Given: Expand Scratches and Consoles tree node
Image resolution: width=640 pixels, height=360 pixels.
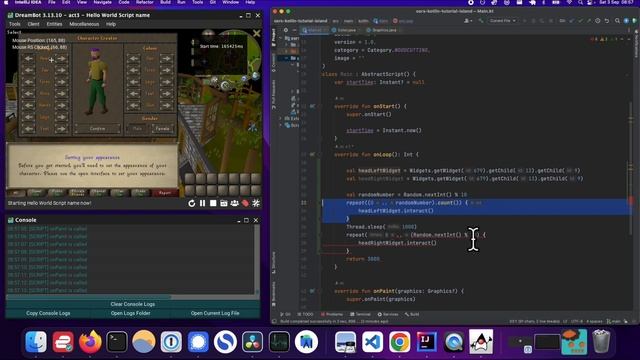Looking at the screenshot, I should point(281,125).
